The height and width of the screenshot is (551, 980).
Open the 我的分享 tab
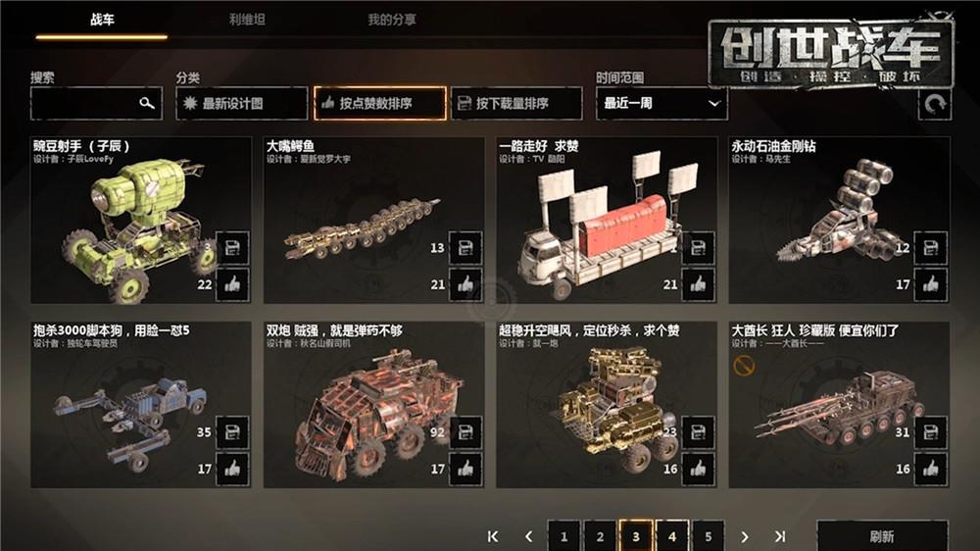coord(392,20)
